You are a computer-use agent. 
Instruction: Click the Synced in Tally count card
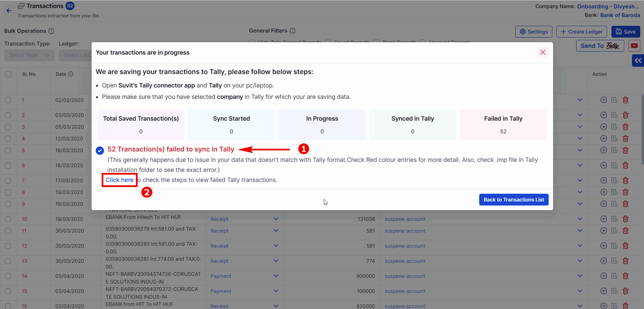[x=412, y=125]
